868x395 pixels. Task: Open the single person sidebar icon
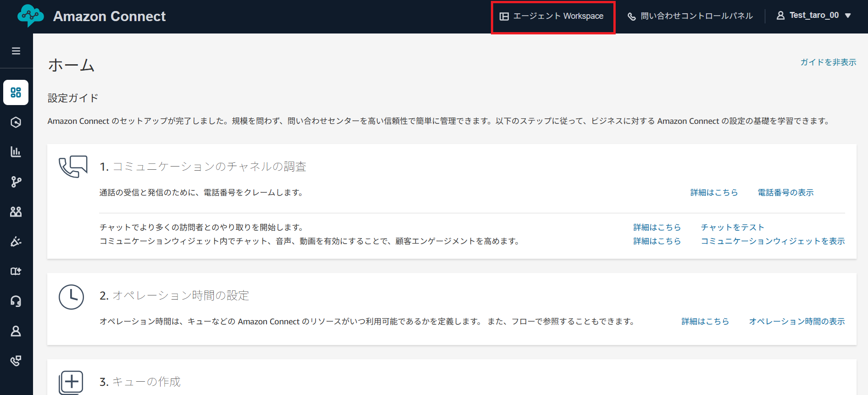[x=16, y=331]
